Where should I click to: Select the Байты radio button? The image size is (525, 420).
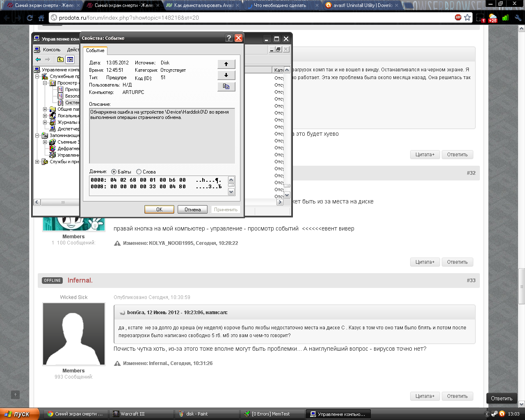pyautogui.click(x=114, y=172)
